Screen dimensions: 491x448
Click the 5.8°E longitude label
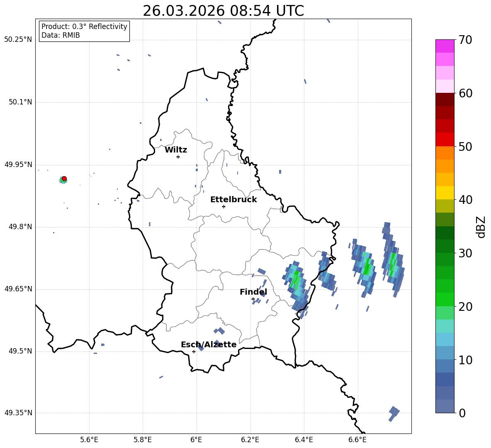pyautogui.click(x=143, y=440)
